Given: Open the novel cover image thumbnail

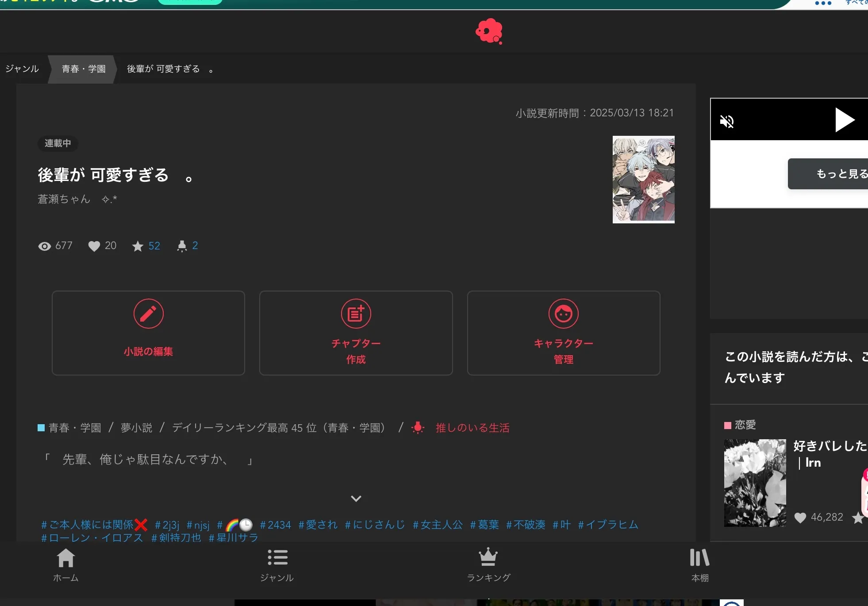Looking at the screenshot, I should (643, 179).
